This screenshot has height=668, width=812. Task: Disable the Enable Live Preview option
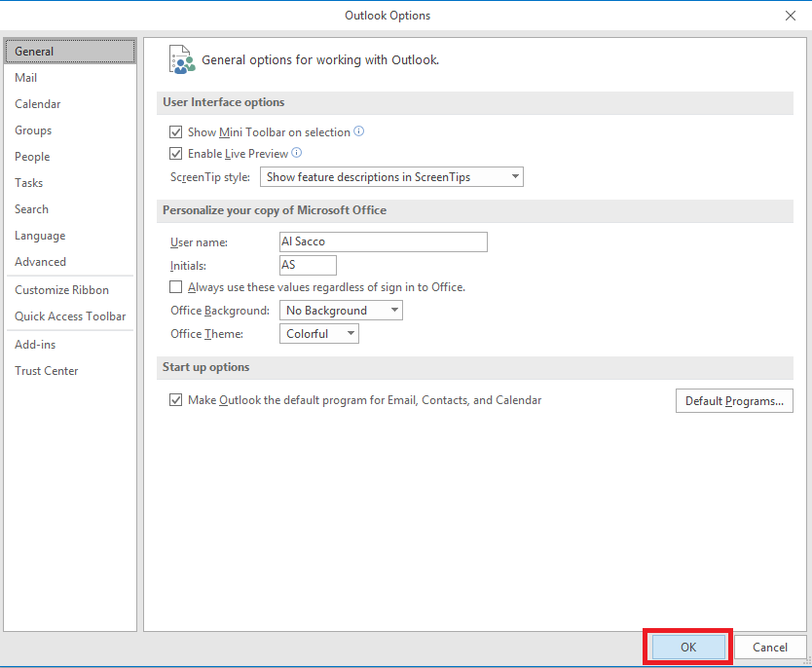click(176, 153)
